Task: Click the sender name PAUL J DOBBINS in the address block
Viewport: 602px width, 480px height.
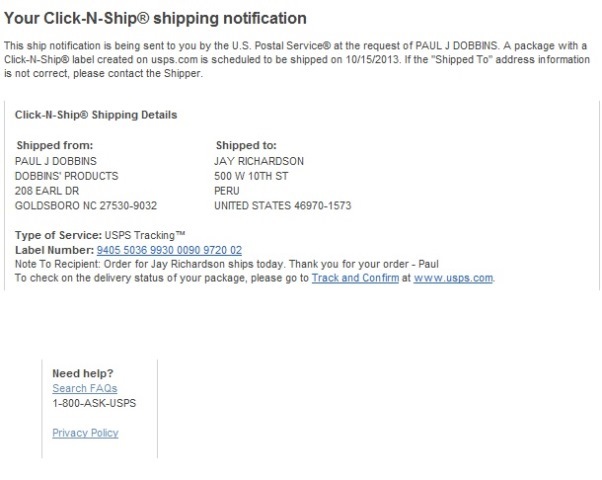Action: point(56,161)
